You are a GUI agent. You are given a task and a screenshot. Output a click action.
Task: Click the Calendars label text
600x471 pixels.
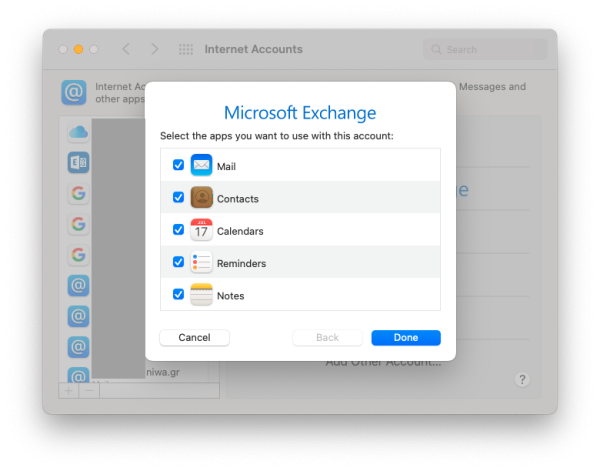[240, 231]
